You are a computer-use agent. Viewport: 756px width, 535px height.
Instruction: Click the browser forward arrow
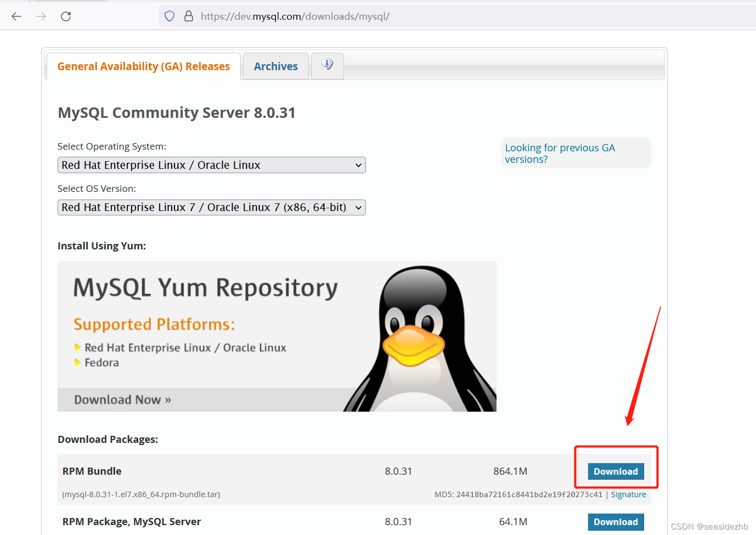(x=41, y=16)
